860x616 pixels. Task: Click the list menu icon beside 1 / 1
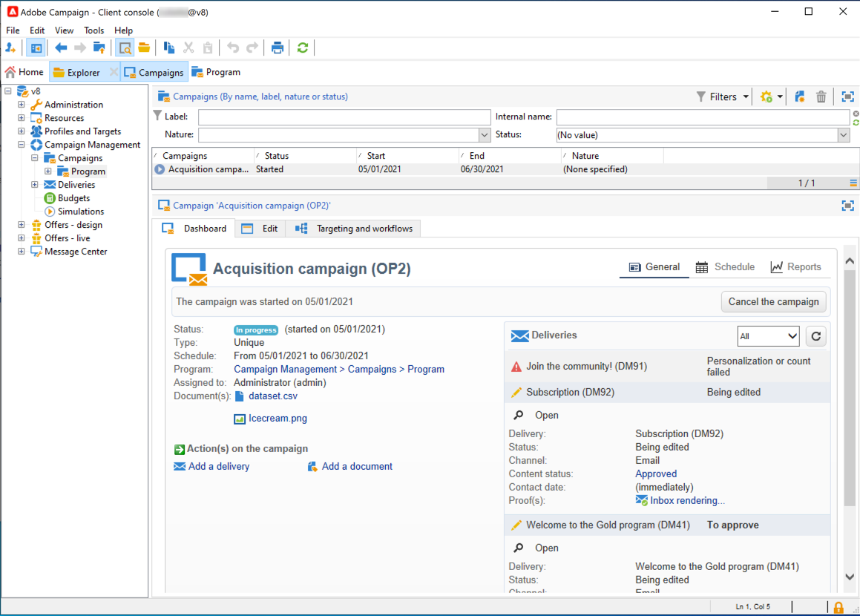(x=853, y=183)
